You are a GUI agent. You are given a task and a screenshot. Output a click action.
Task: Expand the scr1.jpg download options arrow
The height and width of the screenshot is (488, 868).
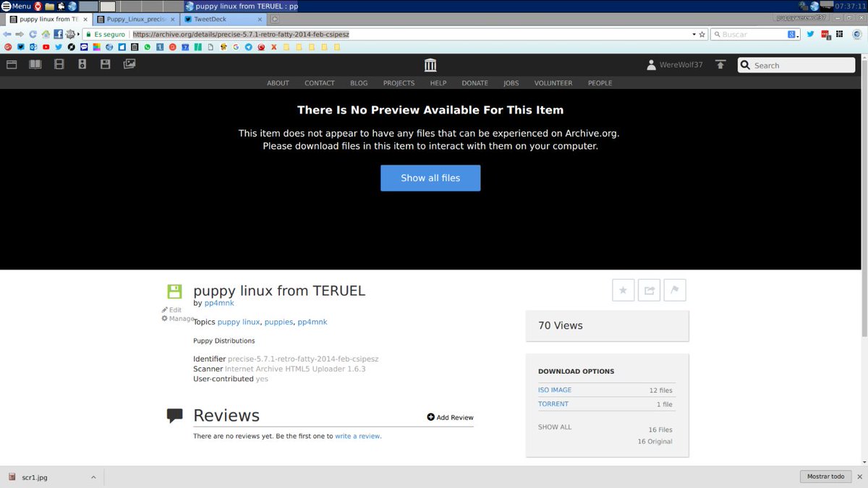[93, 477]
